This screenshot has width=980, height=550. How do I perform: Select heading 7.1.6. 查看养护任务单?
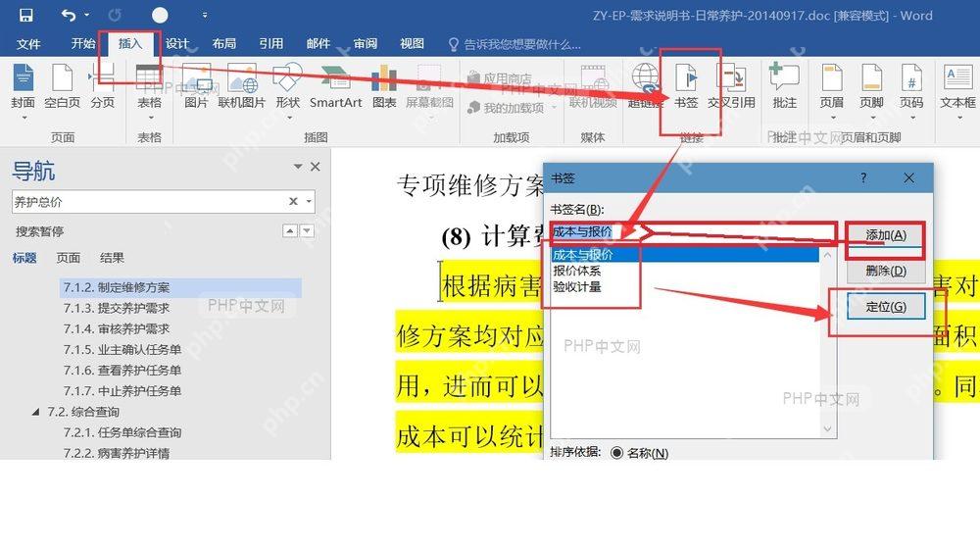click(x=122, y=370)
